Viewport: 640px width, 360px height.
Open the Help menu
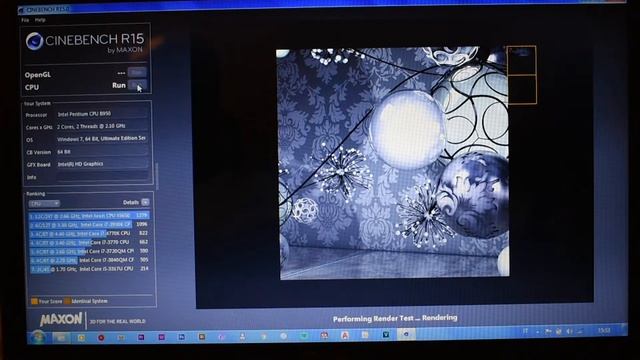(40, 20)
